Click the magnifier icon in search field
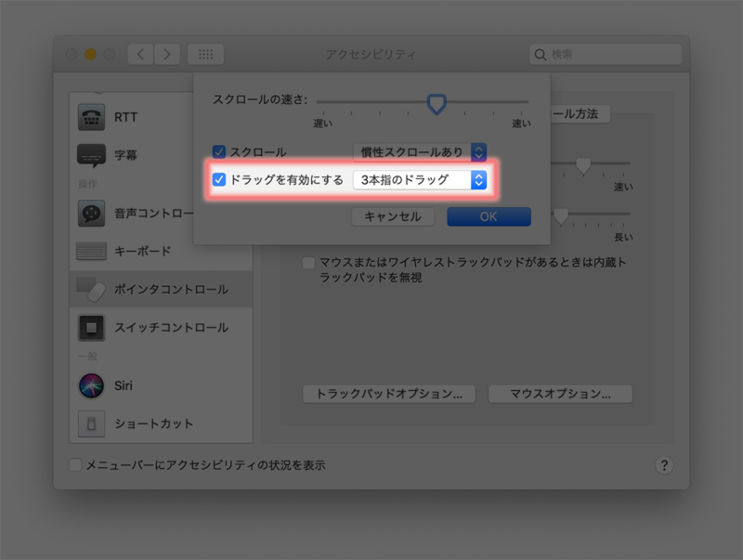Screen dimensions: 743x560 pyautogui.click(x=541, y=55)
